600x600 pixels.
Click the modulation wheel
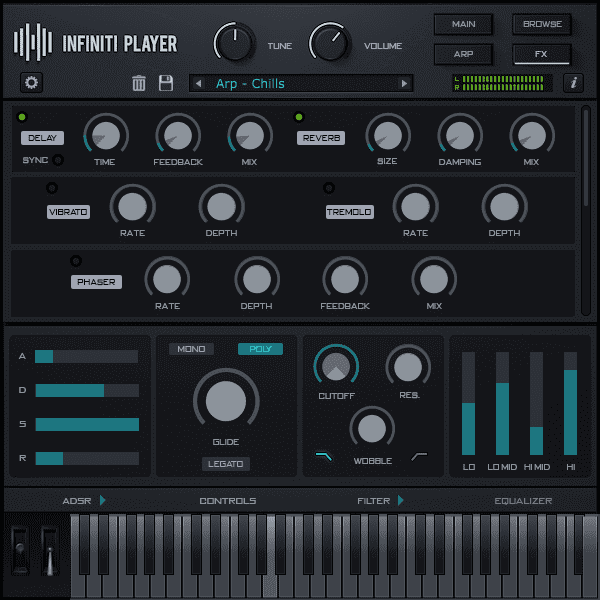pos(50,551)
